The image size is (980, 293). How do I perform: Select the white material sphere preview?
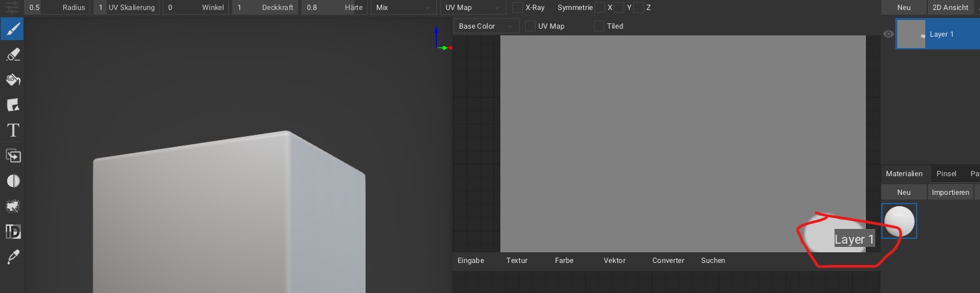tap(899, 221)
